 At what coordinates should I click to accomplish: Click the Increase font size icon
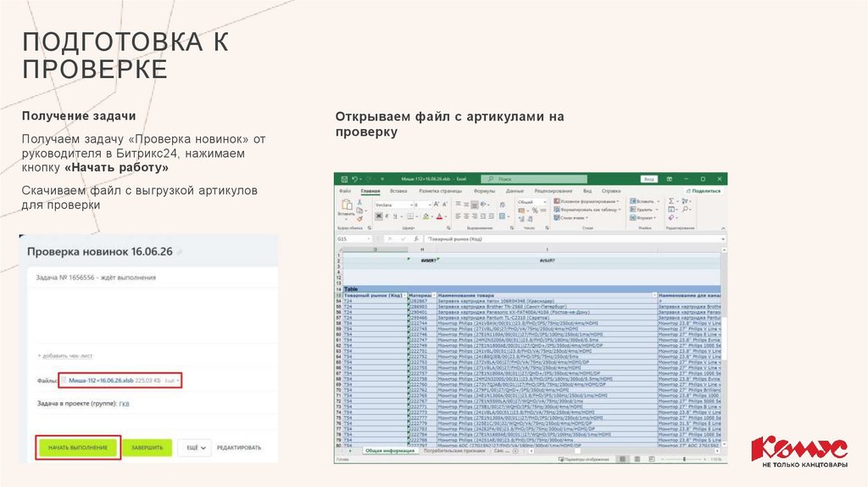tap(437, 204)
